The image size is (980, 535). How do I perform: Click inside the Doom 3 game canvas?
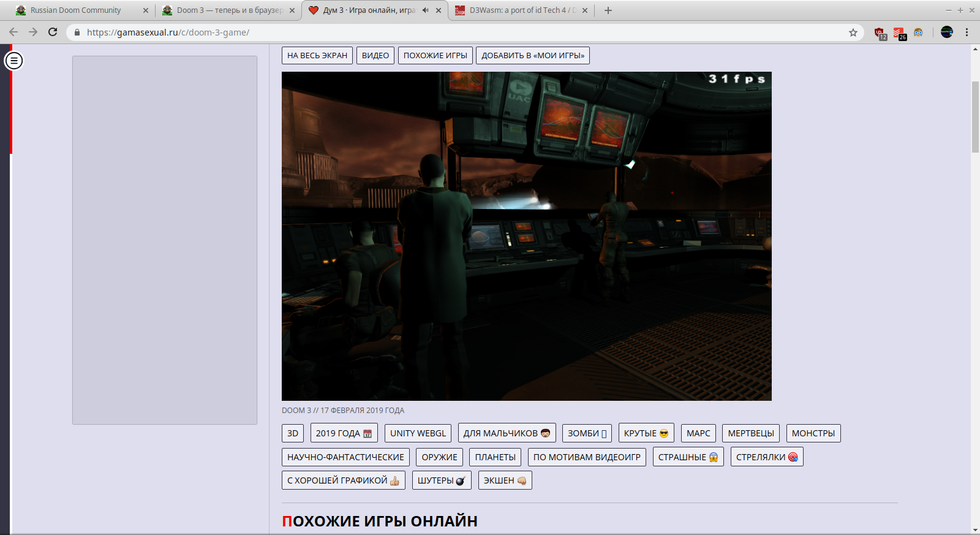(x=527, y=236)
